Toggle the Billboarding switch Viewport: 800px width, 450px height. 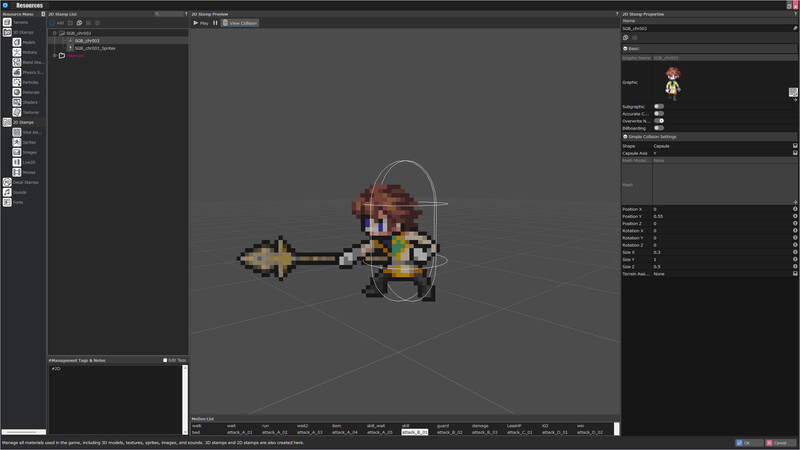point(659,128)
